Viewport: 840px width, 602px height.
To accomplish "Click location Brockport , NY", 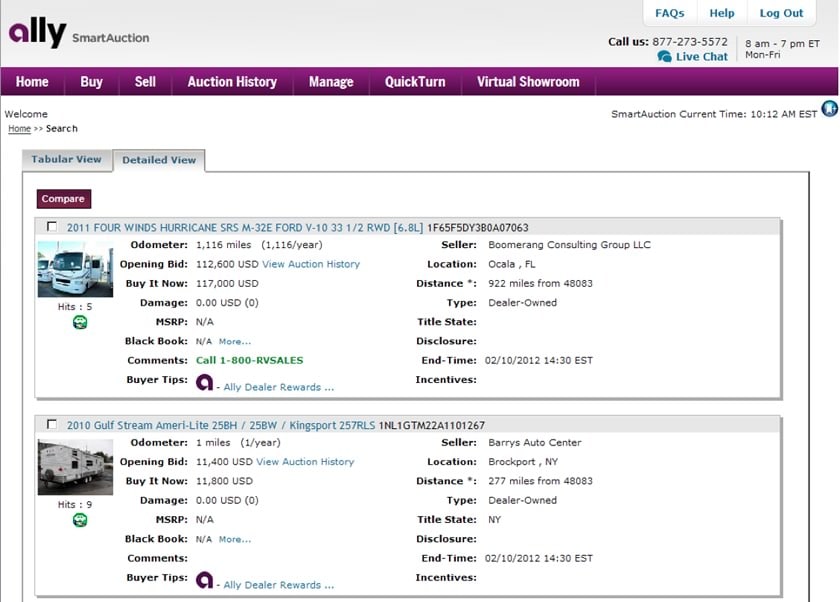I will pyautogui.click(x=523, y=462).
